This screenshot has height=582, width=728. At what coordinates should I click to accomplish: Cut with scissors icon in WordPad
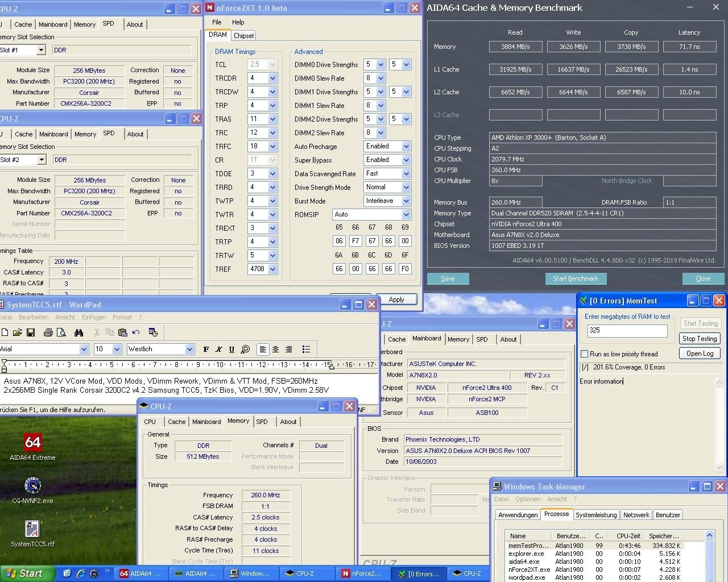(x=97, y=332)
